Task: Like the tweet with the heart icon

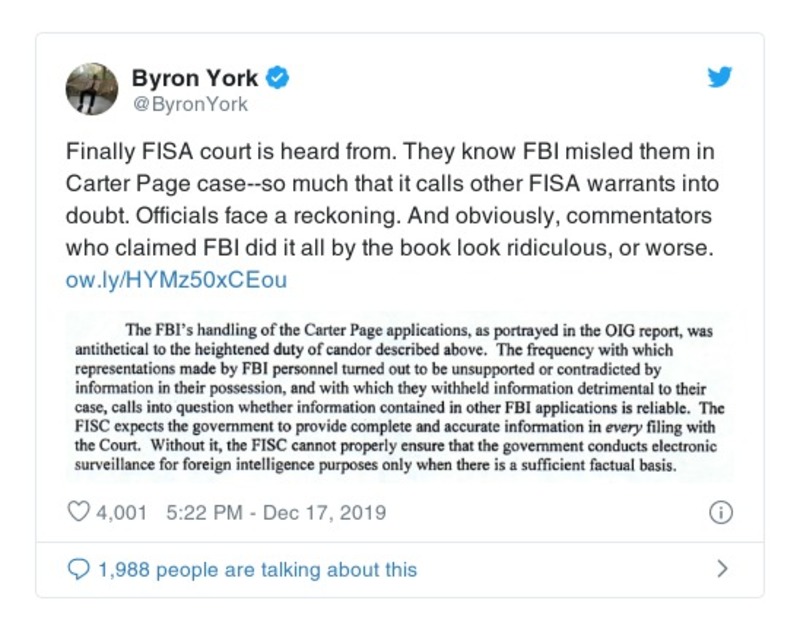Action: point(77,513)
